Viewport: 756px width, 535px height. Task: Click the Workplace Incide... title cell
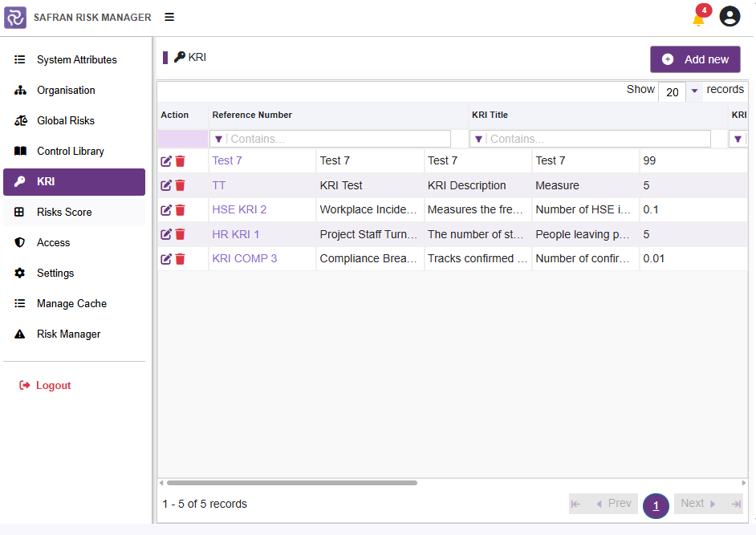[370, 209]
